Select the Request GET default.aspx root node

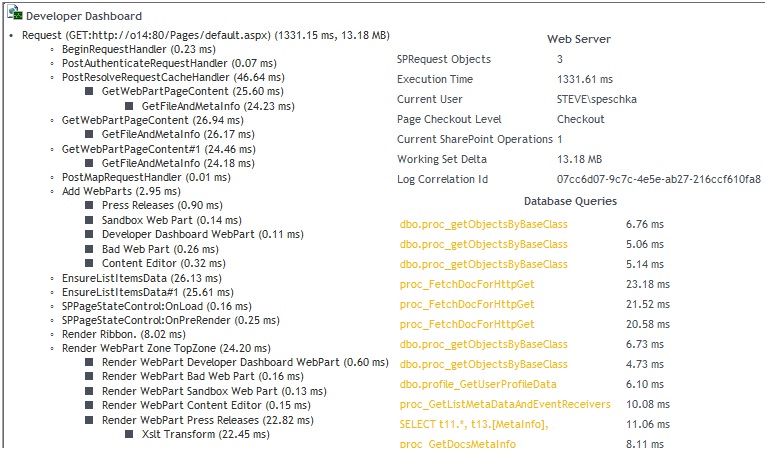(x=205, y=35)
